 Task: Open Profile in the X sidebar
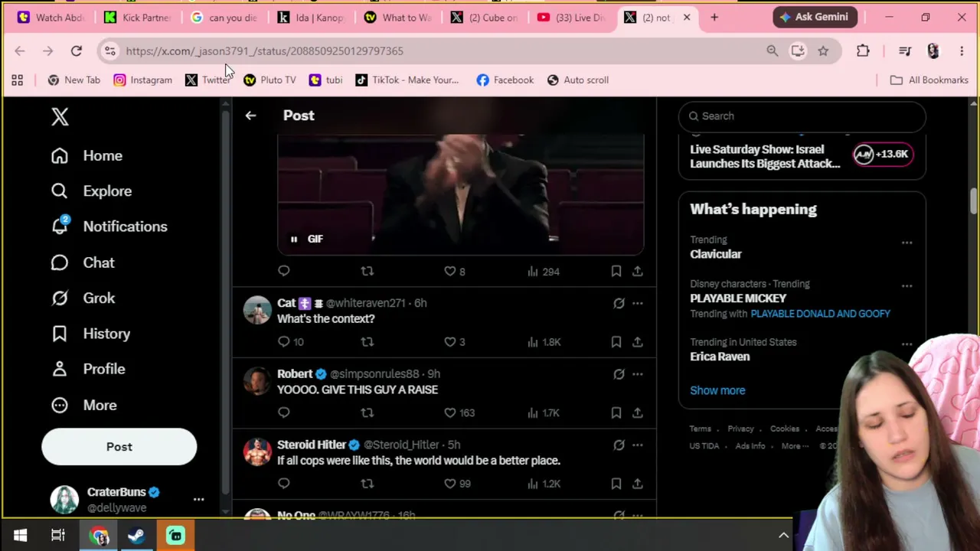(x=88, y=369)
